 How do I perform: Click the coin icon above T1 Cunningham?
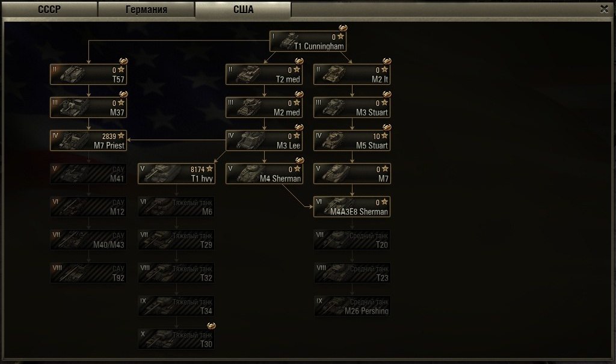343,28
